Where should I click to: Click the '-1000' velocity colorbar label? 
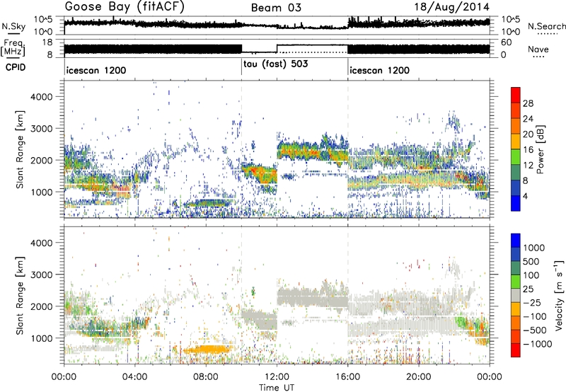(x=537, y=344)
